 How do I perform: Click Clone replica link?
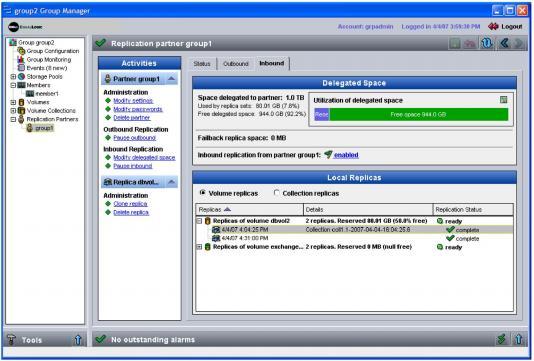[130, 204]
